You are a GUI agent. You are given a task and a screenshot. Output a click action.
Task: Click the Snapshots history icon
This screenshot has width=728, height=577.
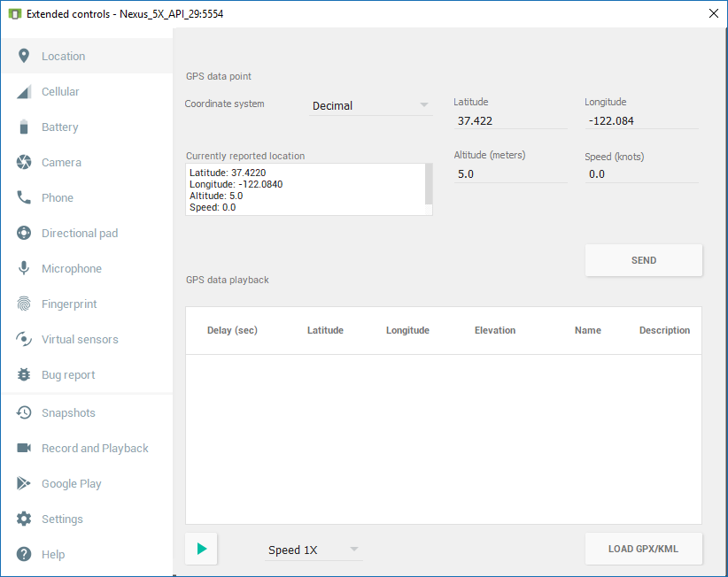coord(24,412)
